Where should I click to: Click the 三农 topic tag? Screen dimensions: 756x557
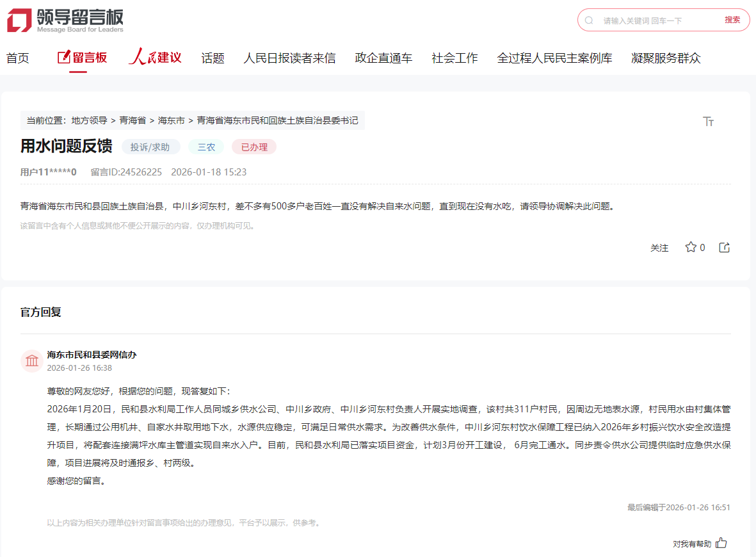point(206,147)
